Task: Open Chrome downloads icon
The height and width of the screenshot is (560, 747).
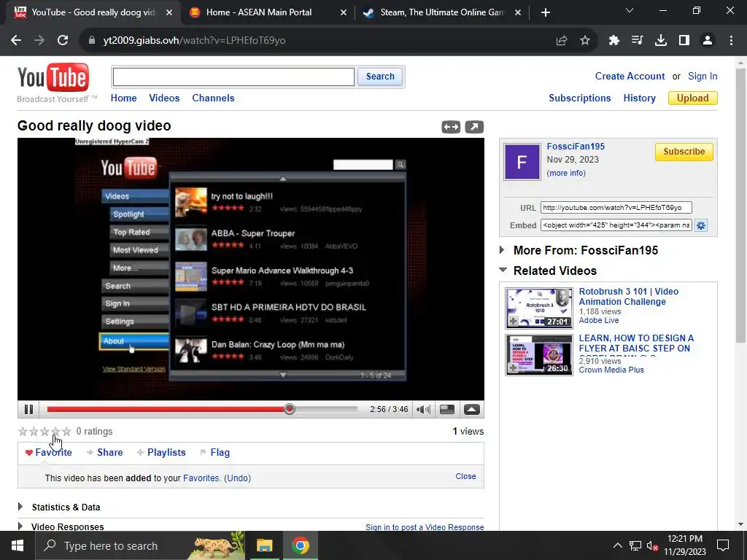Action: (x=660, y=41)
